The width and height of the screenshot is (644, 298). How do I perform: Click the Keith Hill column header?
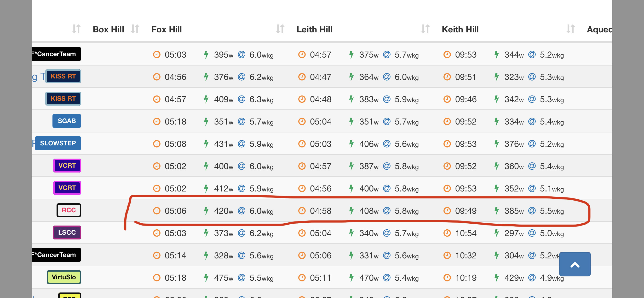pos(460,30)
